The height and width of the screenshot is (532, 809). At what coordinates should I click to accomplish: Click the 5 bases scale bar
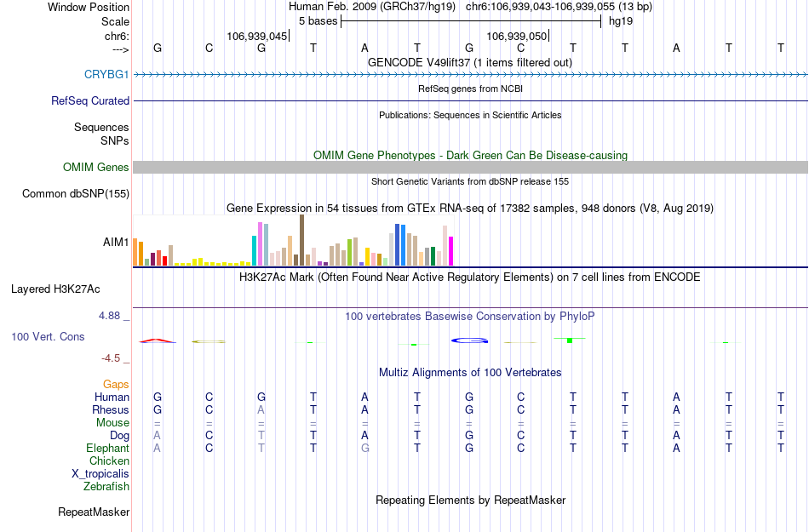[x=471, y=21]
